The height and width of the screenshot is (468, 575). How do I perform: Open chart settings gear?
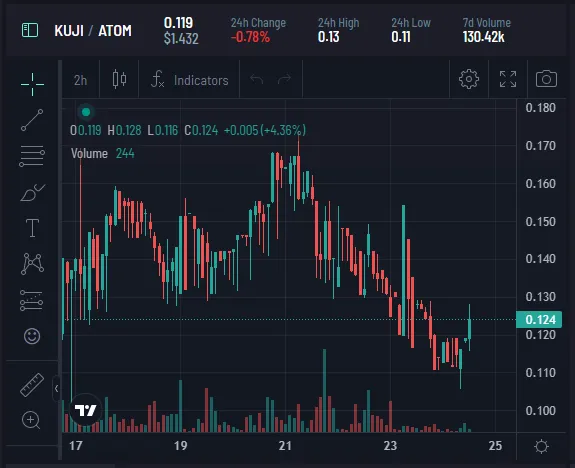click(x=469, y=79)
